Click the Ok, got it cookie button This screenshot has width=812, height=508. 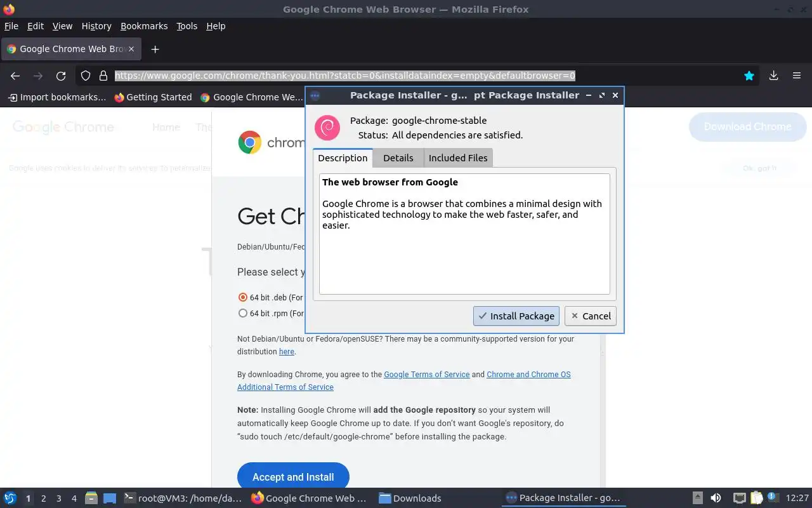759,168
